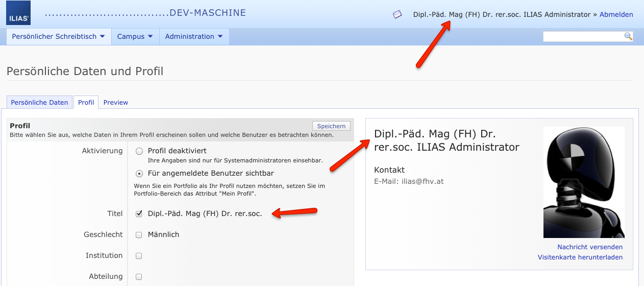The image size is (644, 286).
Task: Tick the Abteilung checkbox
Action: tap(139, 277)
